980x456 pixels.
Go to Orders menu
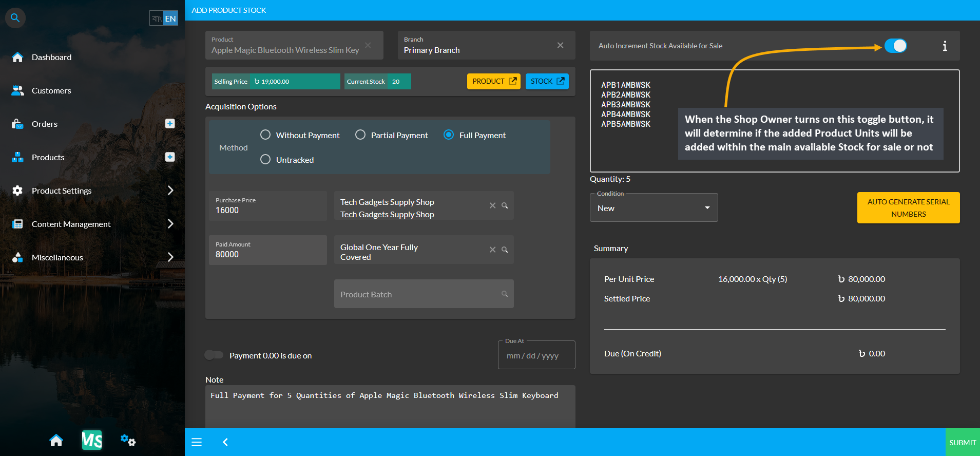pos(45,124)
